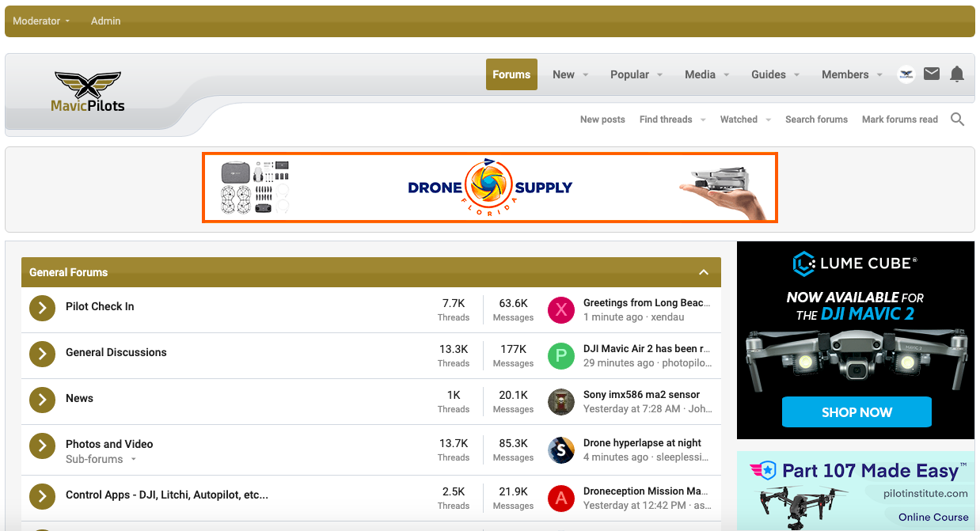The height and width of the screenshot is (531, 980).
Task: Open the Sony imx586 ma2 sensor thread
Action: tap(642, 394)
